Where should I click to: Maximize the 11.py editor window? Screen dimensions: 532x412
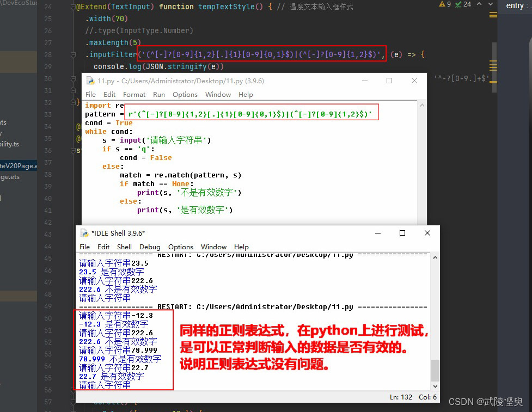[x=389, y=81]
